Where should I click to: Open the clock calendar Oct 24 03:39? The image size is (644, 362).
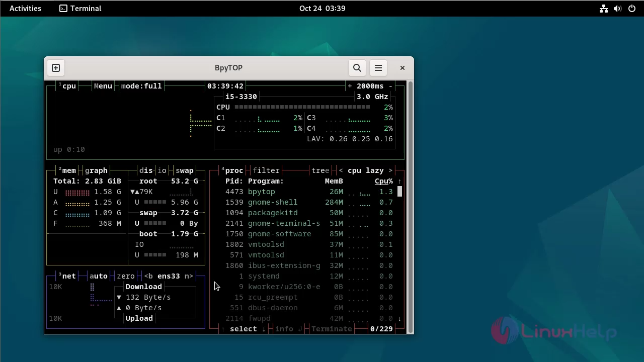(x=322, y=8)
